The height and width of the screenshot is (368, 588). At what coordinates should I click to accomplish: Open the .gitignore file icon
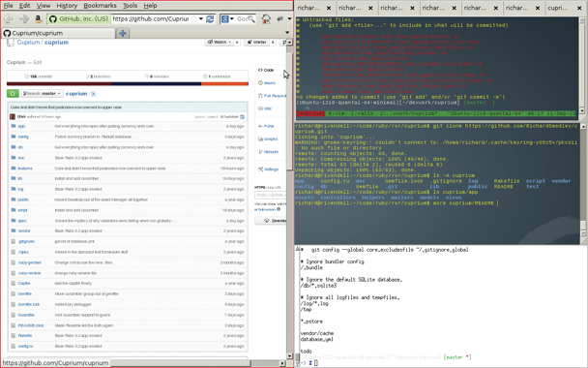[x=14, y=241]
